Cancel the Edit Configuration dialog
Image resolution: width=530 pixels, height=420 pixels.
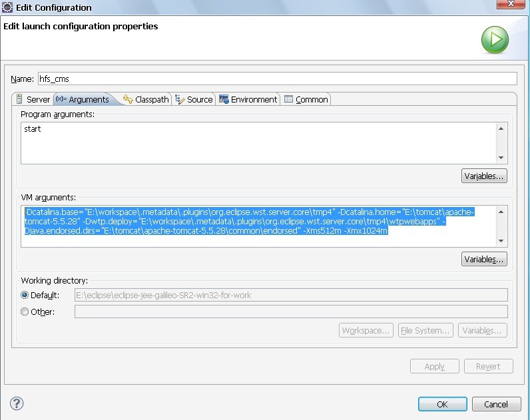[496, 404]
